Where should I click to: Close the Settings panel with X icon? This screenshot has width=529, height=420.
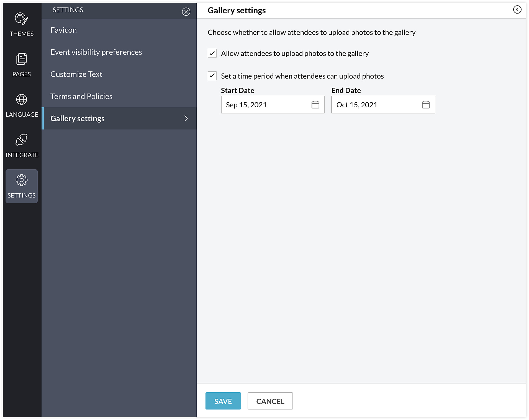click(186, 12)
